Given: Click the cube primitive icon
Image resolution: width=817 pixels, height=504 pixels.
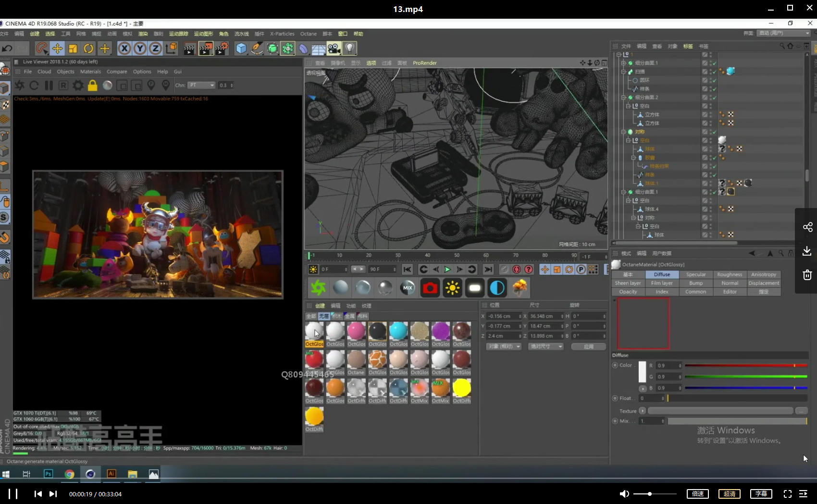Looking at the screenshot, I should pyautogui.click(x=241, y=49).
